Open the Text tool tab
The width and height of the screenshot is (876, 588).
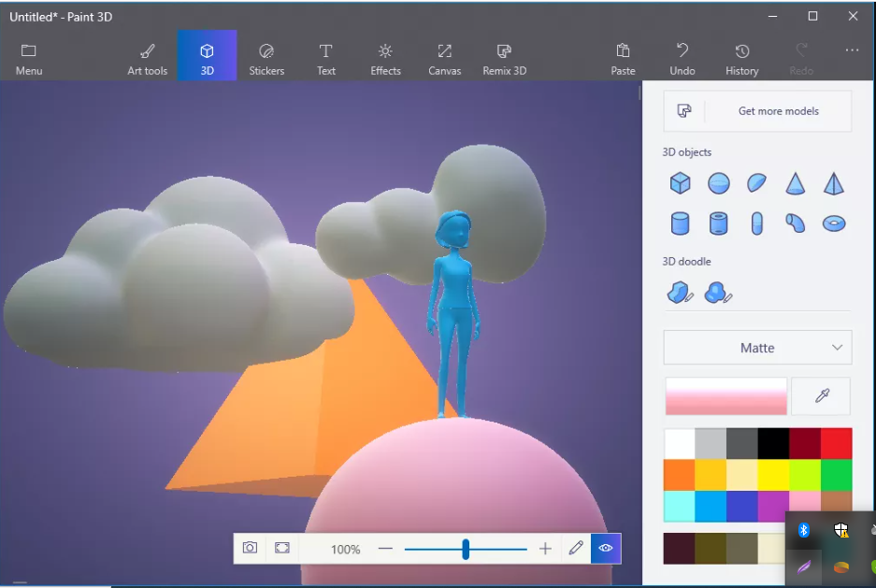tap(325, 58)
